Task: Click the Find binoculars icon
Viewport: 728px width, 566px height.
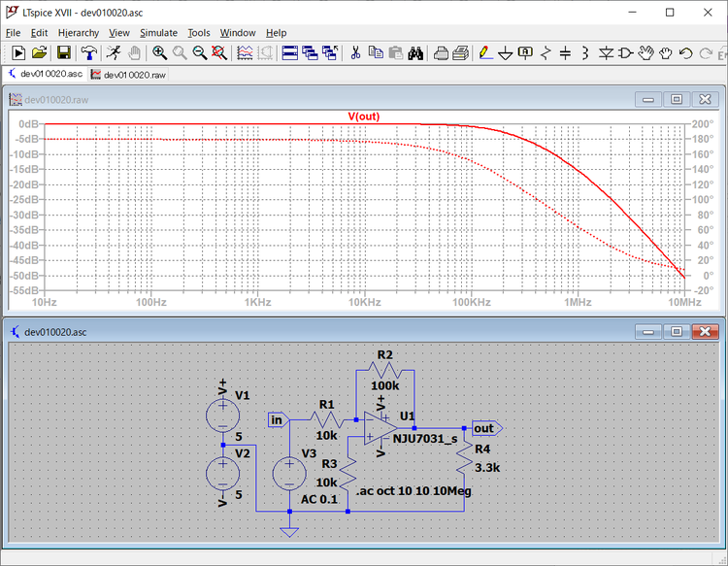Action: click(415, 52)
